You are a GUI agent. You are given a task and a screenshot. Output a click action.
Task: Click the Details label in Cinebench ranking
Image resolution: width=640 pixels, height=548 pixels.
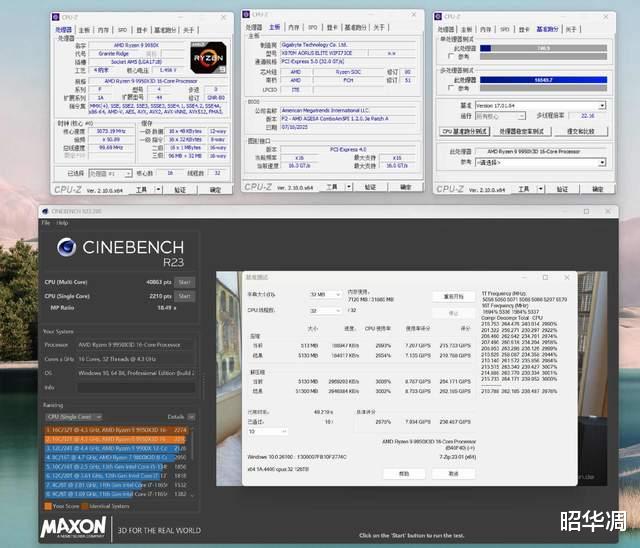(x=176, y=417)
